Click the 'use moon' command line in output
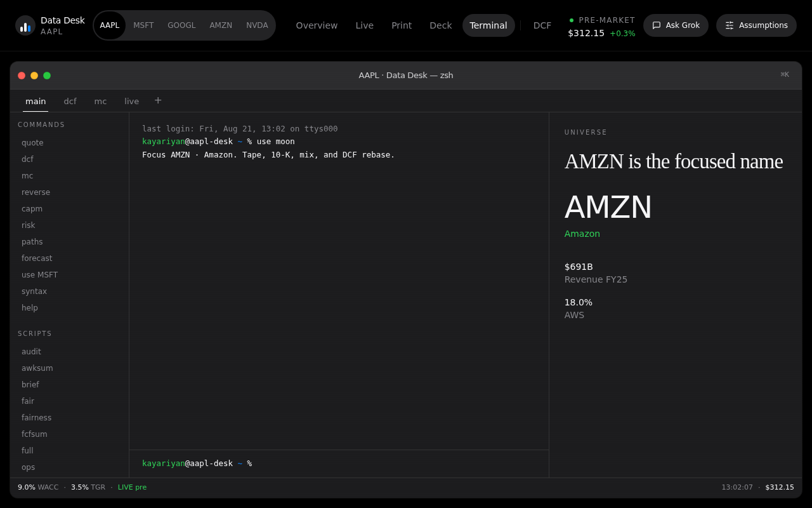The height and width of the screenshot is (508, 812). tap(218, 142)
